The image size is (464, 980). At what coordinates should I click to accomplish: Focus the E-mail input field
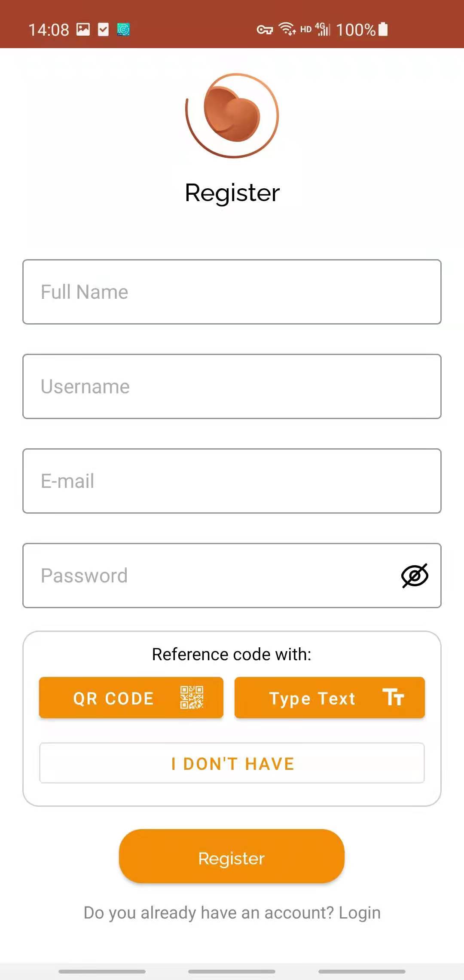(x=232, y=481)
